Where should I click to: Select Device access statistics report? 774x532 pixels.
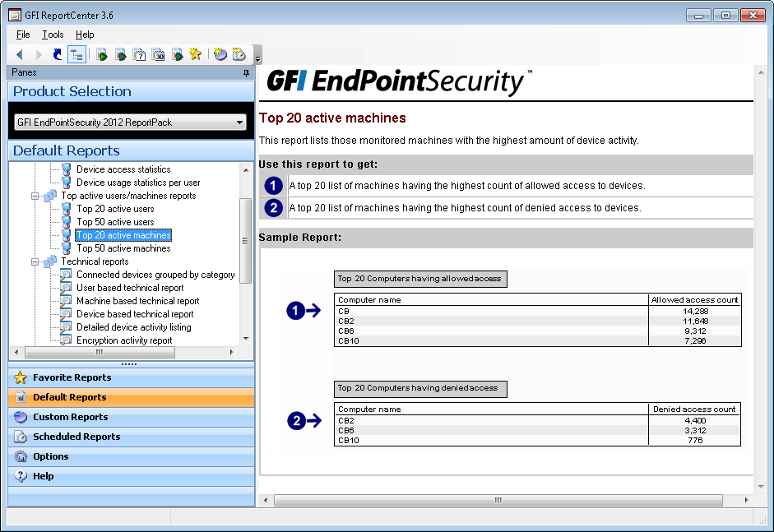click(123, 169)
